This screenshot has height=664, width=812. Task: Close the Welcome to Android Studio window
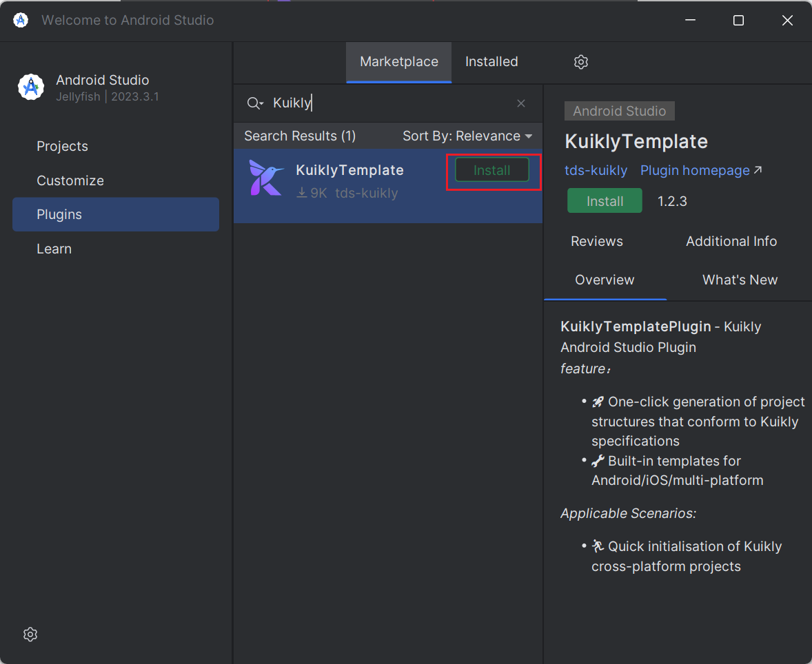coord(787,20)
